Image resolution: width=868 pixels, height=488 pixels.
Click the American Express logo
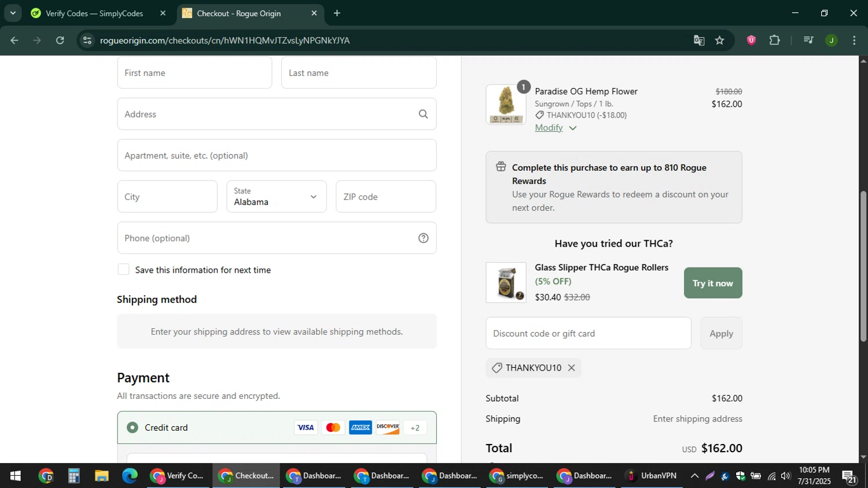(x=361, y=428)
